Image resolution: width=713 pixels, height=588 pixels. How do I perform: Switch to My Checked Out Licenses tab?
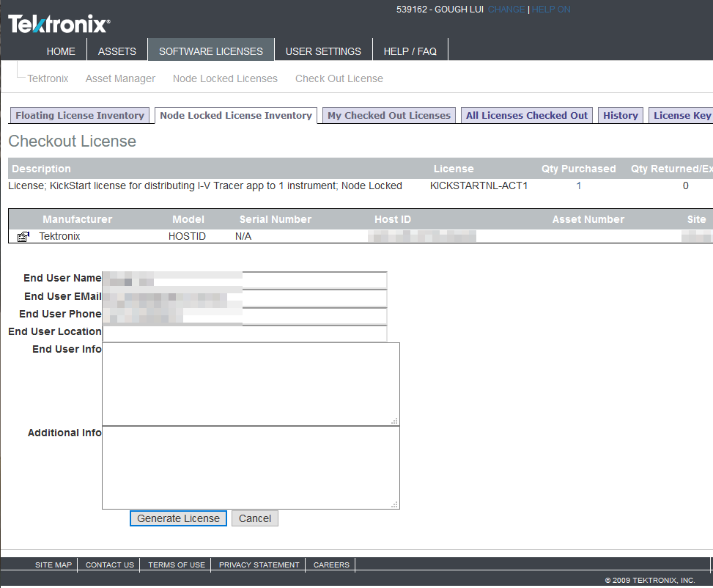pos(388,115)
